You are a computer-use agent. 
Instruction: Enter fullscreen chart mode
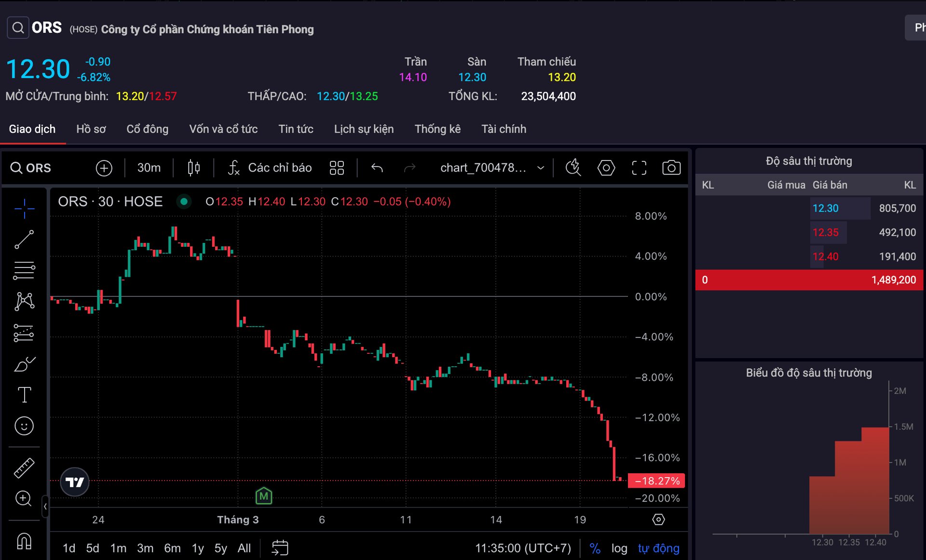(639, 168)
